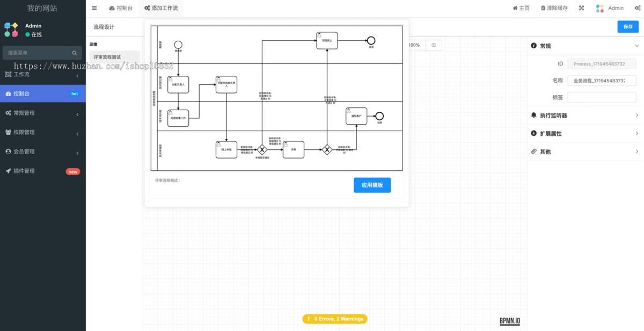Click the search icon in menu search
The height and width of the screenshot is (331, 644).
click(75, 53)
